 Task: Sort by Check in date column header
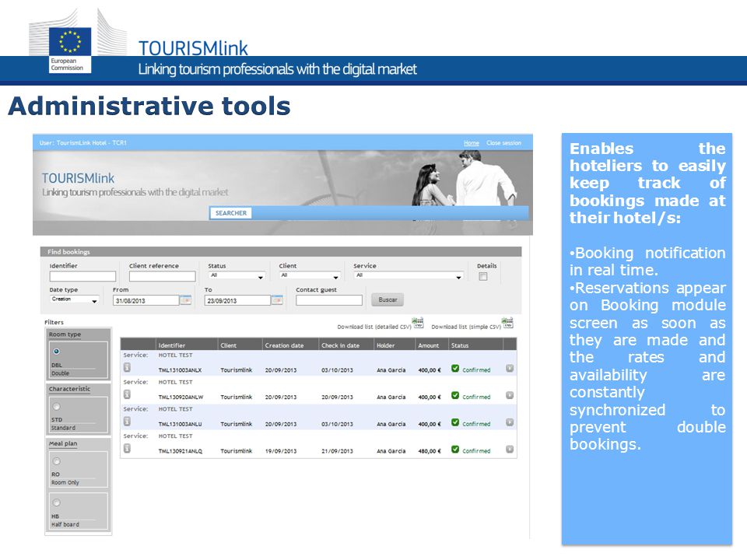(340, 345)
